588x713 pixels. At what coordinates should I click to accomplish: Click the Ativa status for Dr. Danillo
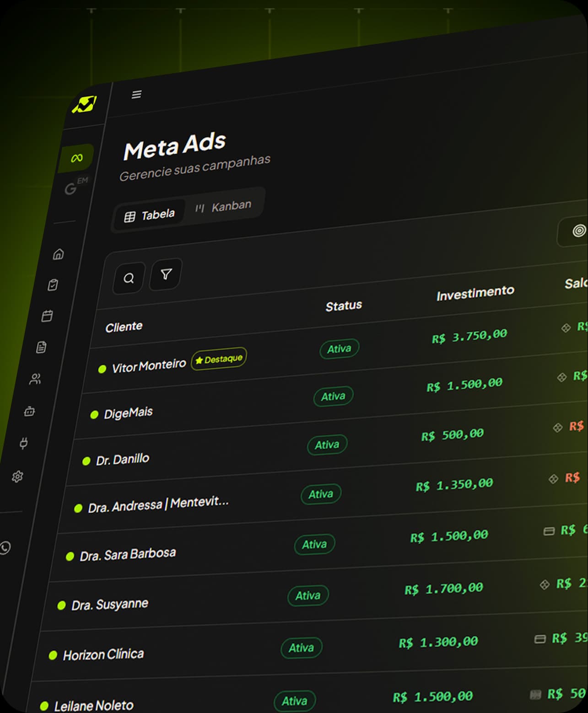[x=327, y=445]
